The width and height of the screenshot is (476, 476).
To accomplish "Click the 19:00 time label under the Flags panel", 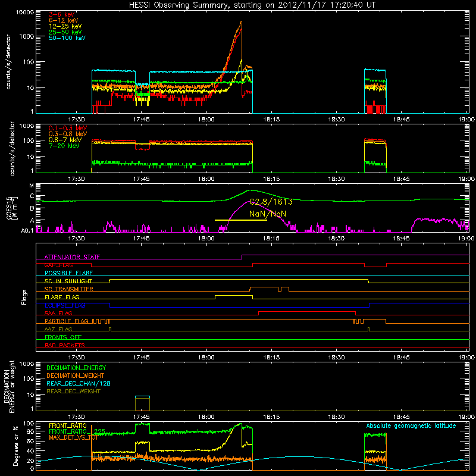I will [466, 358].
